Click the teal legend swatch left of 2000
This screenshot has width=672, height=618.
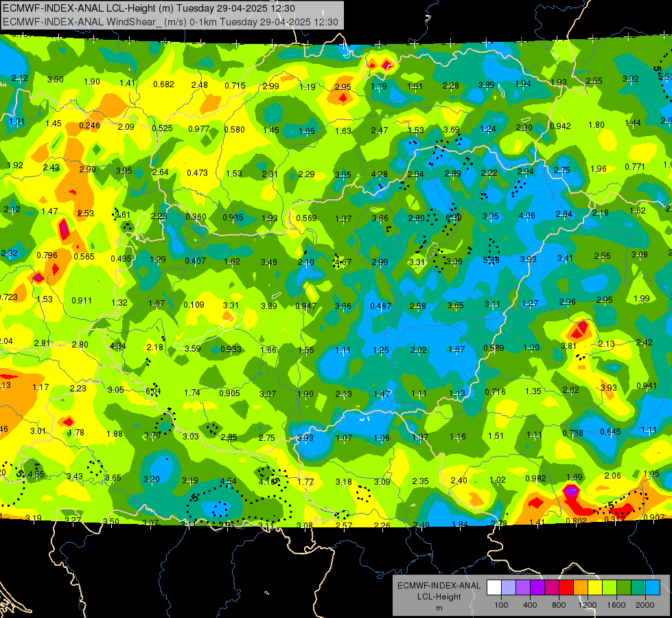pos(638,587)
